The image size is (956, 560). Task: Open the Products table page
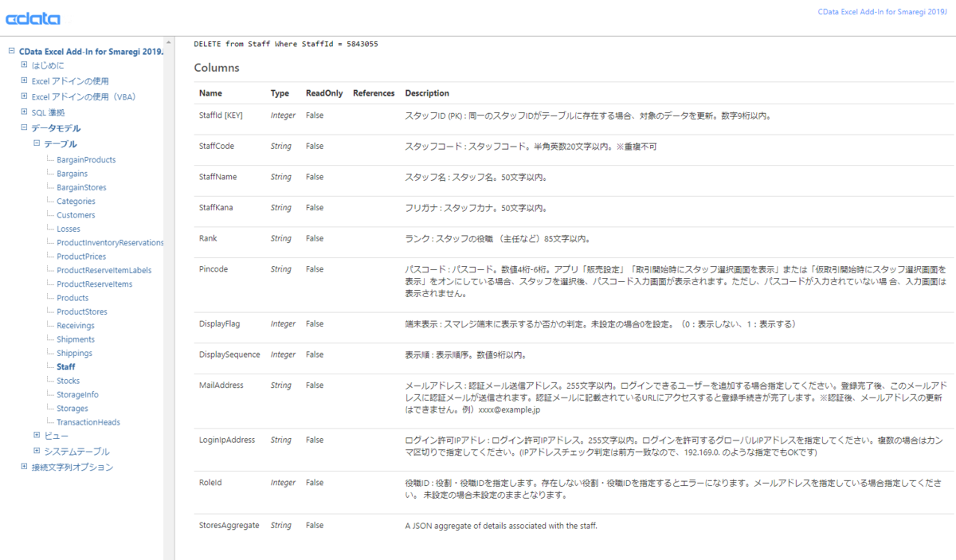[72, 298]
